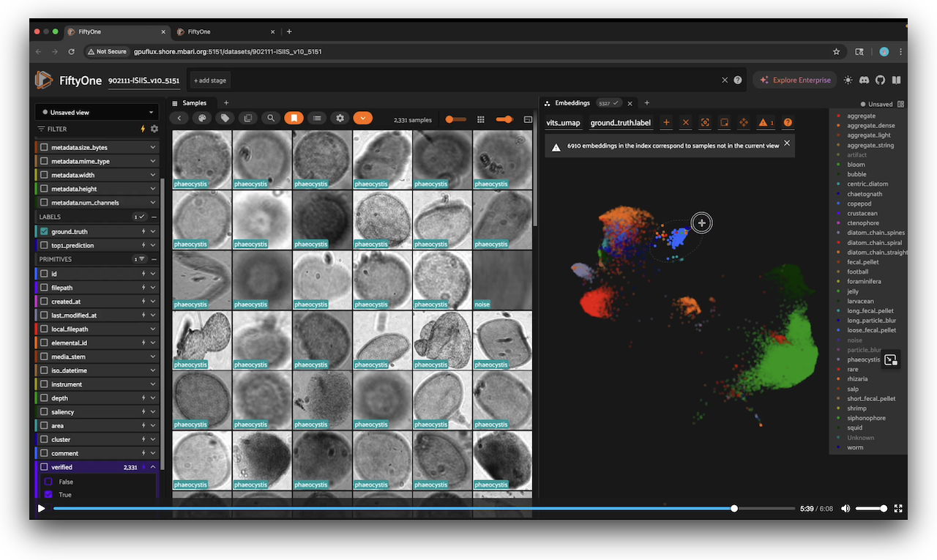Click the FiftyOne logo icon
Screen dimensions: 937x560
pos(44,80)
